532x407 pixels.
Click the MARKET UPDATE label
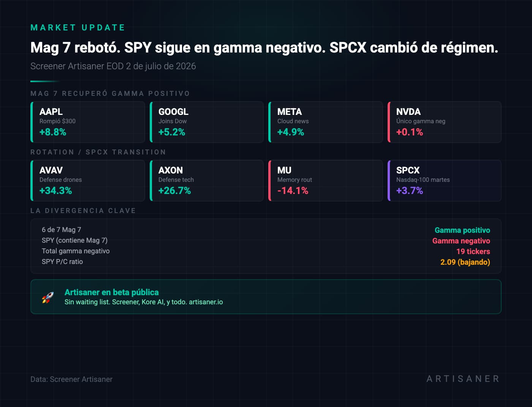tap(78, 27)
